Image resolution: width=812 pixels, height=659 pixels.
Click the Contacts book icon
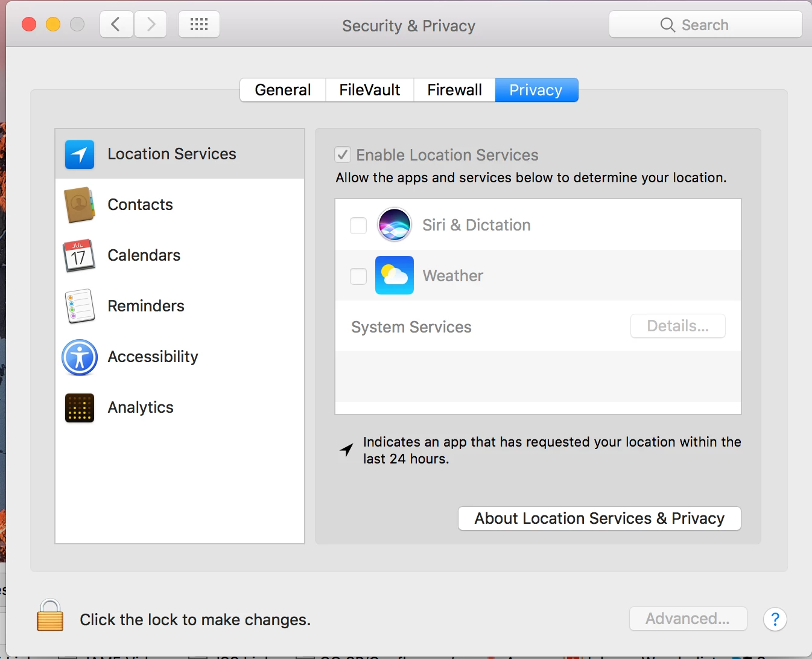pos(80,205)
